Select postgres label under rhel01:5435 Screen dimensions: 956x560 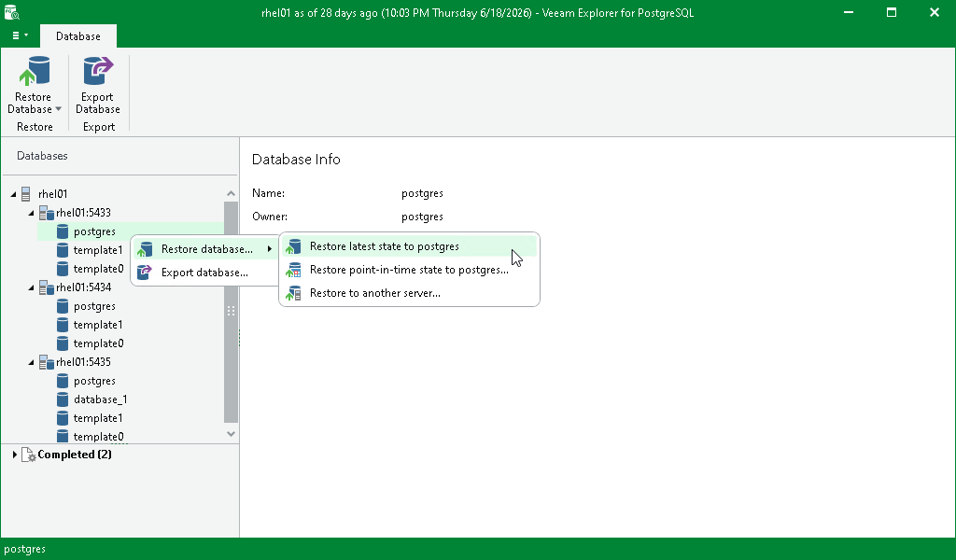click(x=94, y=381)
